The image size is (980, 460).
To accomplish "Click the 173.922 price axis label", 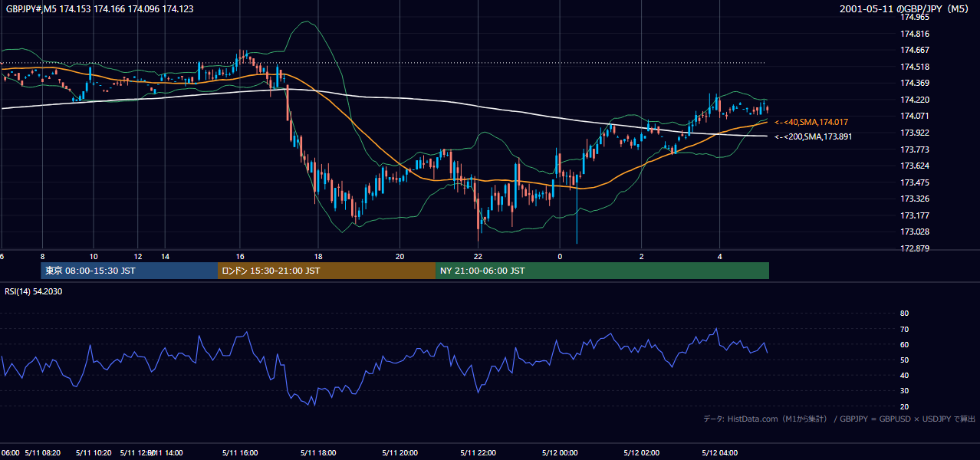I will pyautogui.click(x=916, y=133).
